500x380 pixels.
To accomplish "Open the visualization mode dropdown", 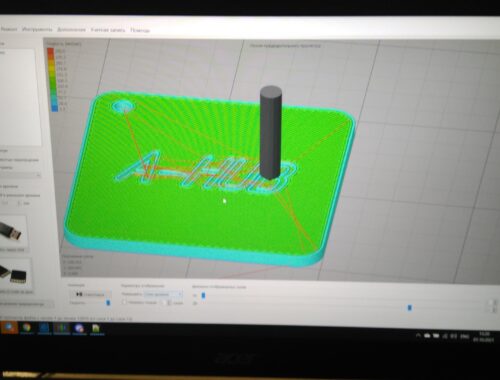I will click(x=163, y=294).
